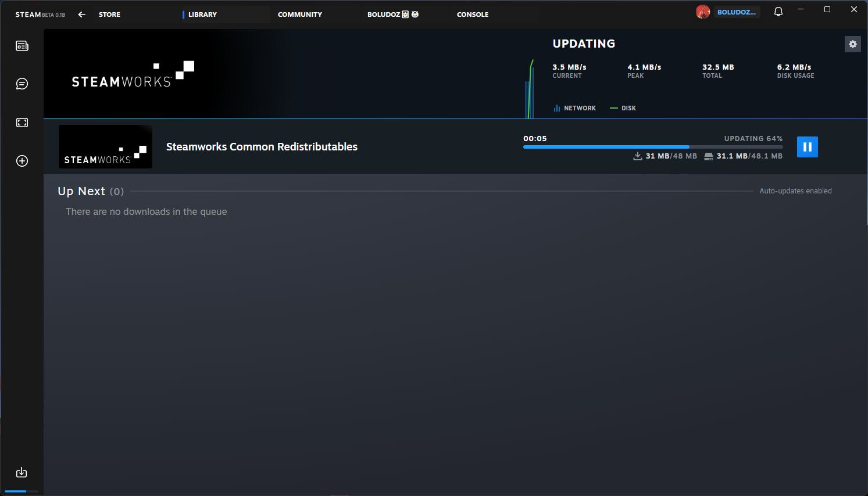This screenshot has width=868, height=496.
Task: Open the Community tab
Action: (x=300, y=15)
